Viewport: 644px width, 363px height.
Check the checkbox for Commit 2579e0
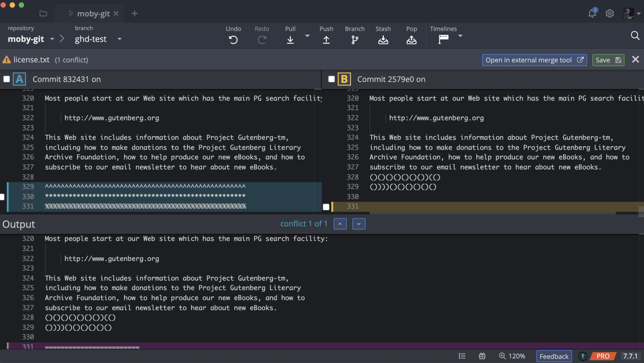(331, 79)
